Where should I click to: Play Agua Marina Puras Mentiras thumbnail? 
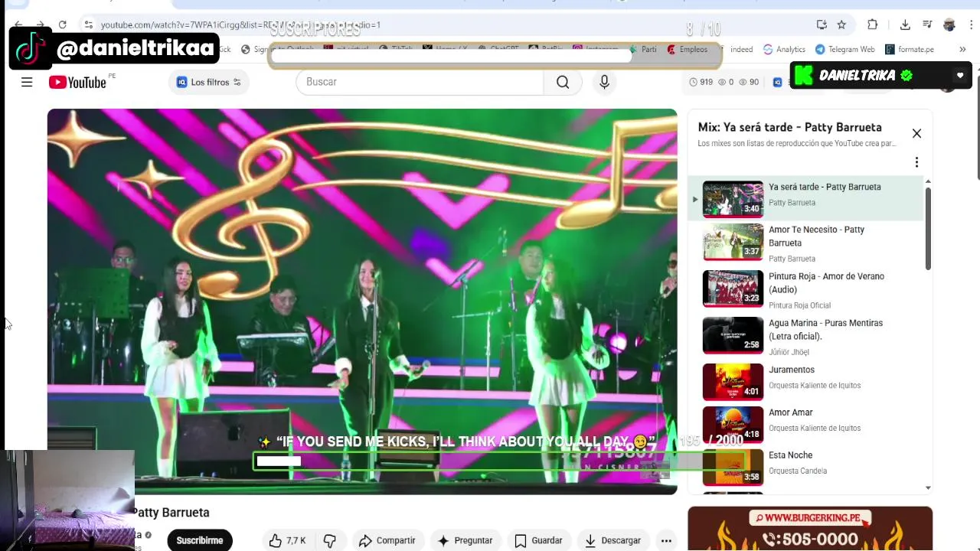pyautogui.click(x=733, y=335)
